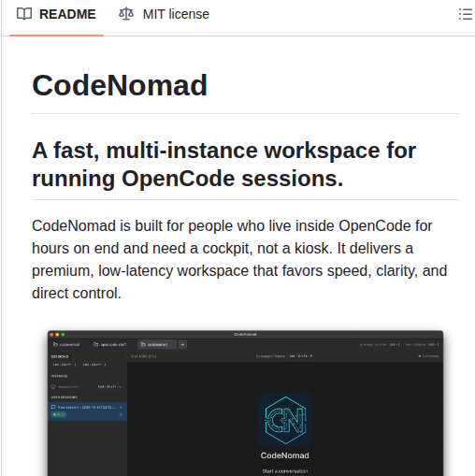This screenshot has width=475, height=476.
Task: Click the paragraph starting 'CodeNomad is built for people'
Action: point(239,260)
